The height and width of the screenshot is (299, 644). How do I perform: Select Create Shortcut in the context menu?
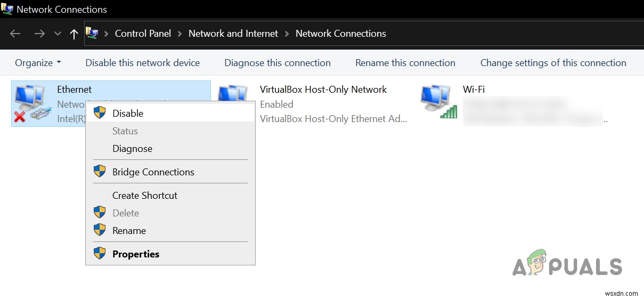(144, 195)
